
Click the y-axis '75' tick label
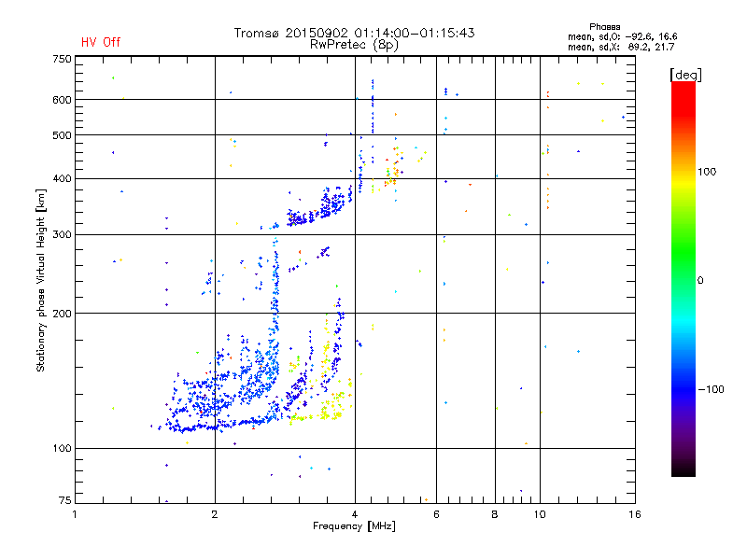(x=65, y=500)
